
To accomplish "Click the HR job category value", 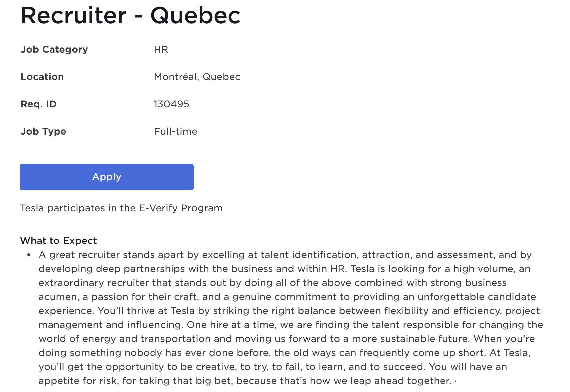I will point(161,49).
